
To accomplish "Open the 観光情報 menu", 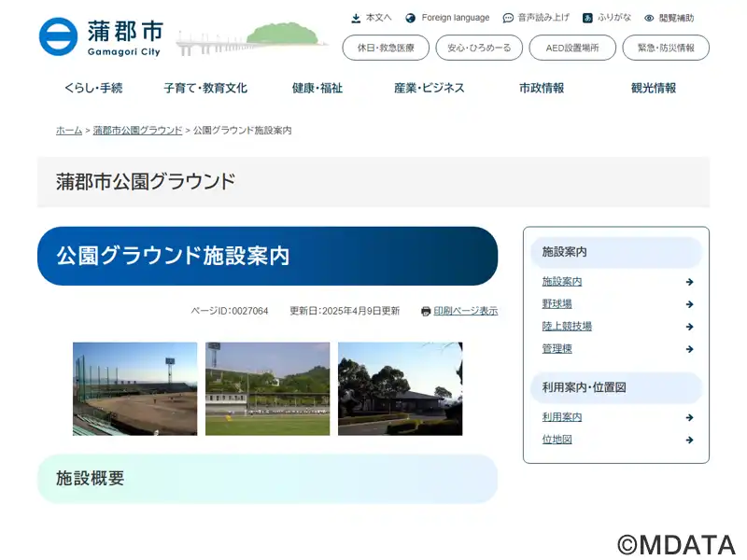I will (x=654, y=88).
